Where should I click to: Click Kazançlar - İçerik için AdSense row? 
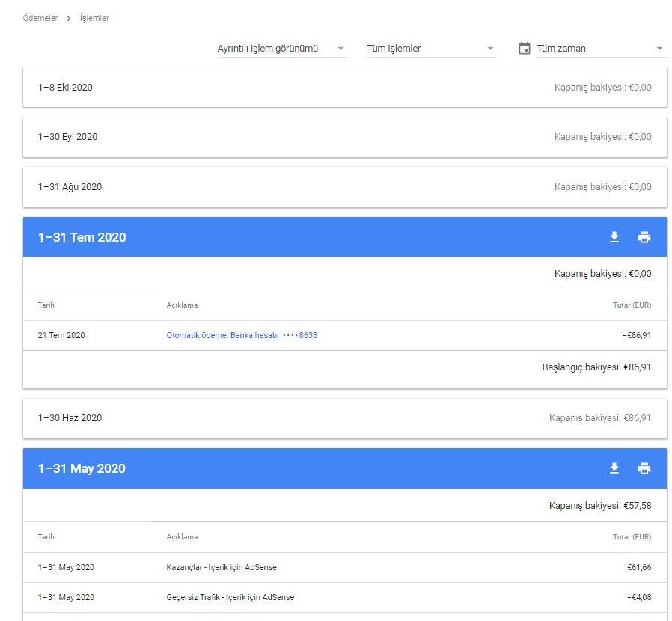coord(345,567)
